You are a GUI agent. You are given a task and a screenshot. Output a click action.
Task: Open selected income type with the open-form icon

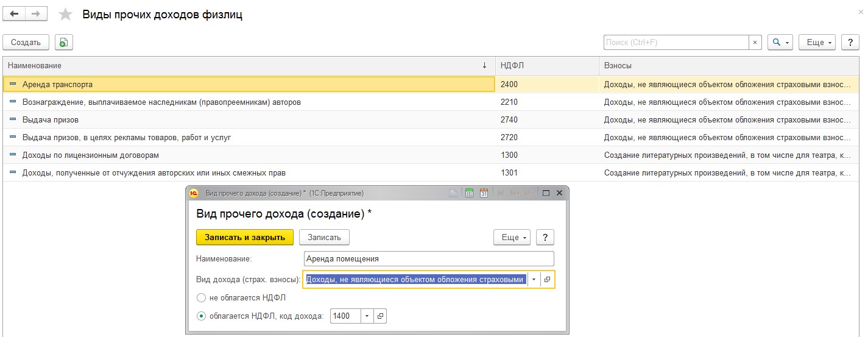pyautogui.click(x=547, y=279)
